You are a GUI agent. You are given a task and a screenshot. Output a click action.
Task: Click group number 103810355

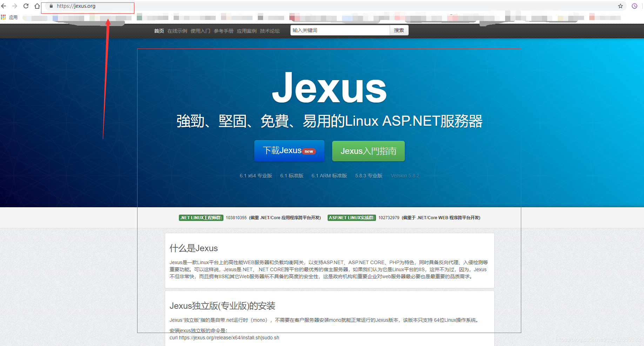(236, 218)
